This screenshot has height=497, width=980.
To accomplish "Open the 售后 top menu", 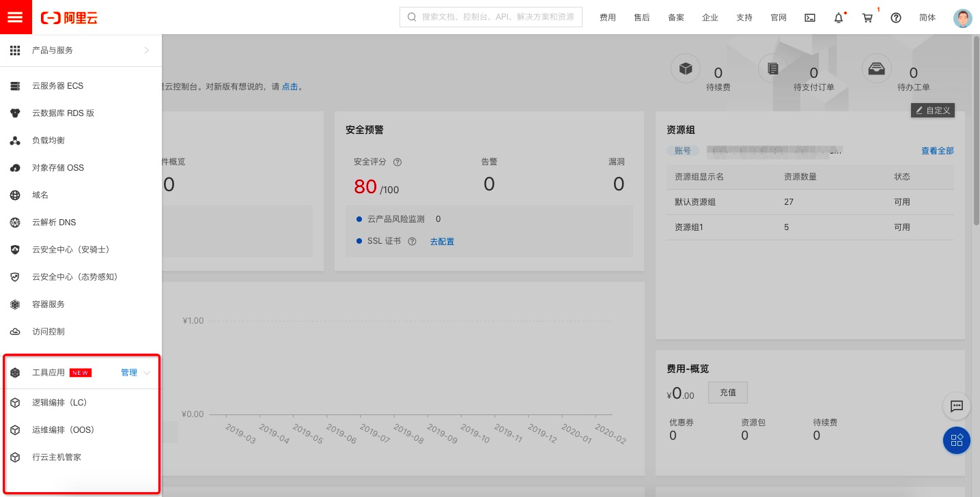I will pyautogui.click(x=642, y=18).
